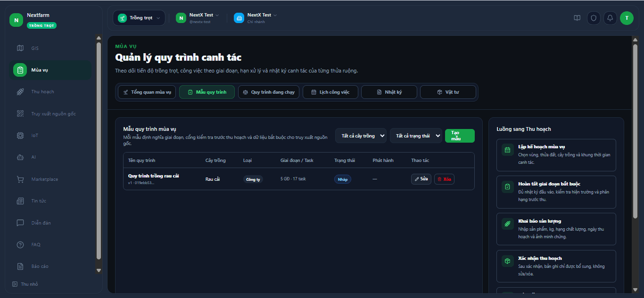Click Lập kế hoạch mùa vụ calendar icon
This screenshot has width=644, height=298.
tap(508, 150)
